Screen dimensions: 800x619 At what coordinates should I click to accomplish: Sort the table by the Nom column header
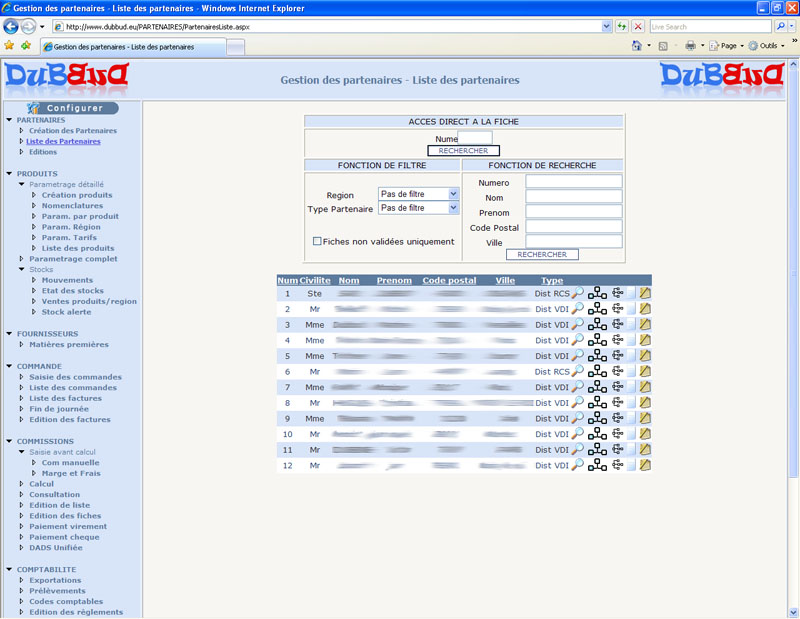point(349,281)
